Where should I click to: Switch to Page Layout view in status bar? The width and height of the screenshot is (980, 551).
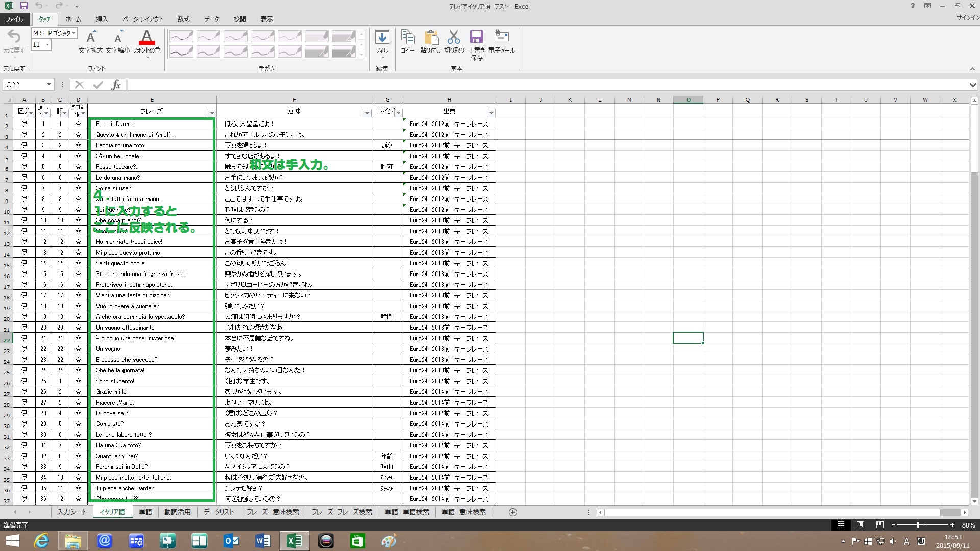pos(861,525)
